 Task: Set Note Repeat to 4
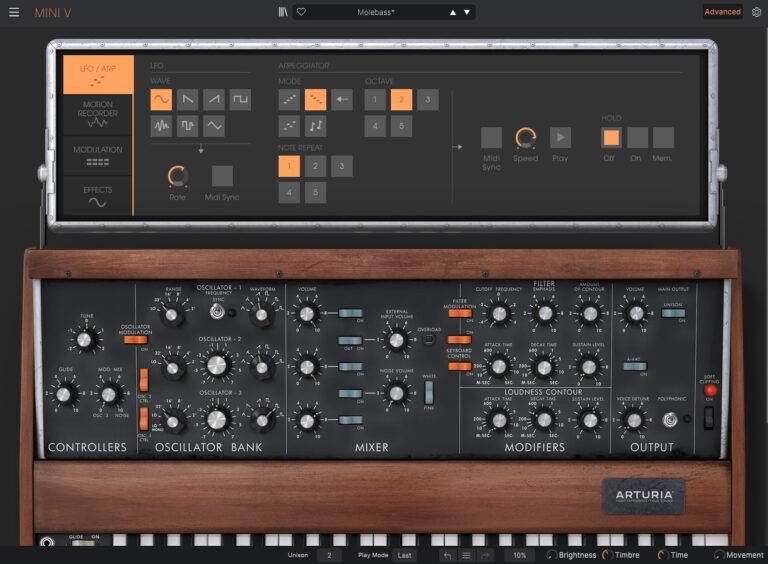tap(289, 192)
